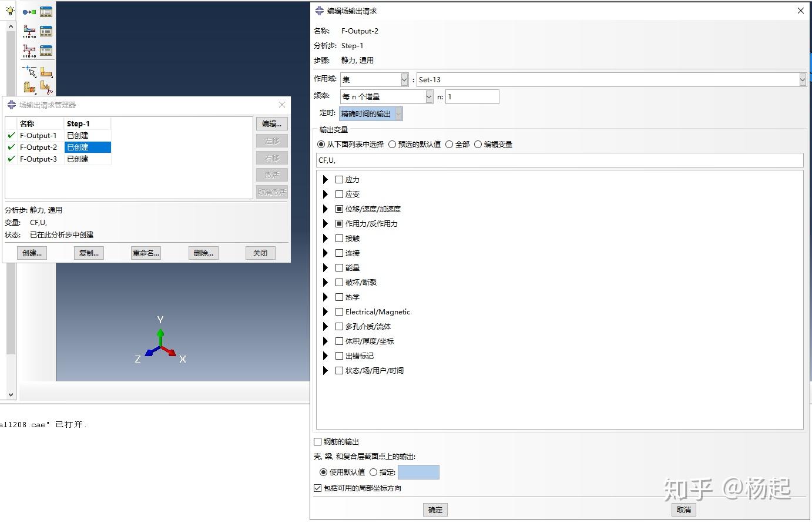The height and width of the screenshot is (523, 812).
Task: Toggle the green checkmark for F-Output-1
Action: tap(11, 135)
